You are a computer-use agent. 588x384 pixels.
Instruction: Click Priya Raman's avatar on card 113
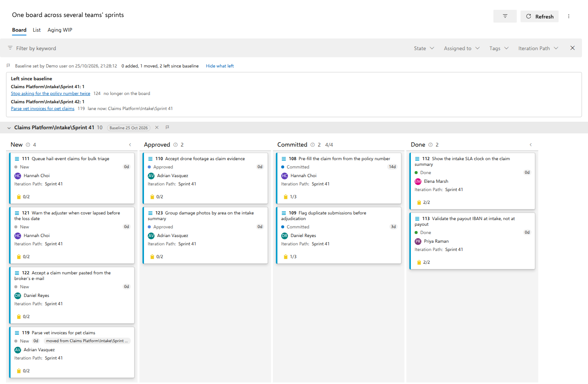coord(418,241)
